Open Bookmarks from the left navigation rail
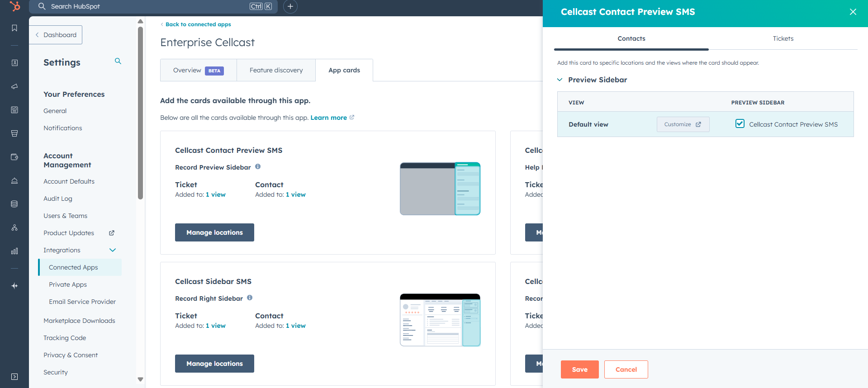 click(x=14, y=28)
